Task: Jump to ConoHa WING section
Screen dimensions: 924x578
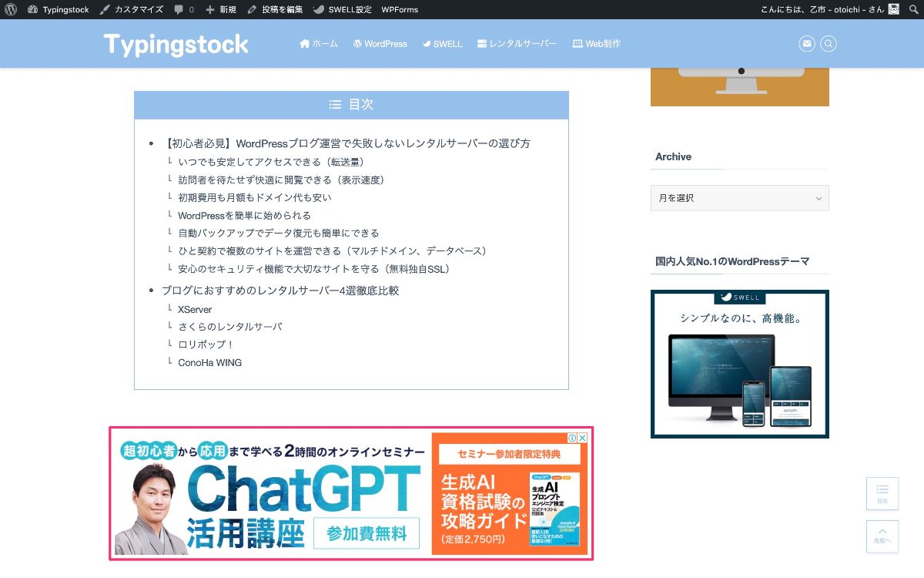Action: (209, 362)
